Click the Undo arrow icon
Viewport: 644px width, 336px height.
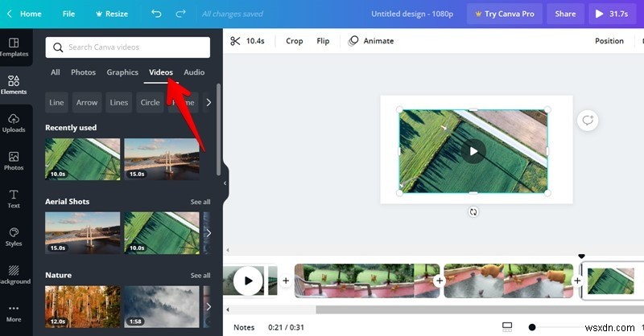coord(156,14)
